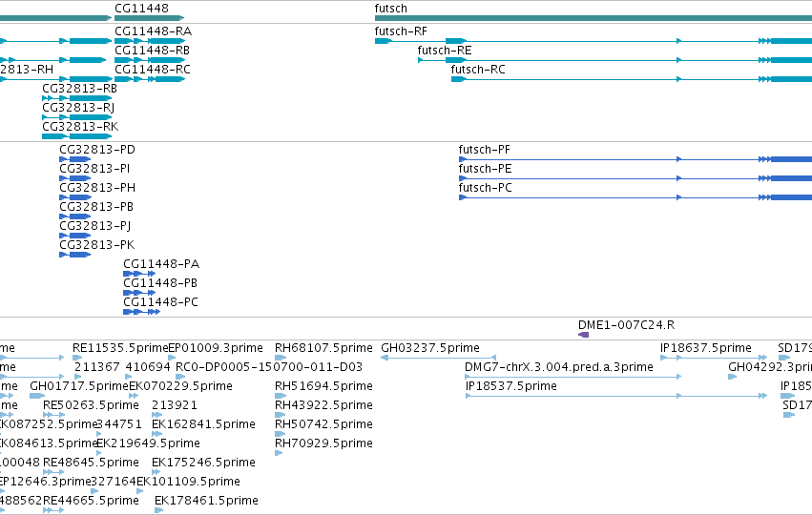
Task: Click the futsch-PF protein label
Action: coord(484,150)
